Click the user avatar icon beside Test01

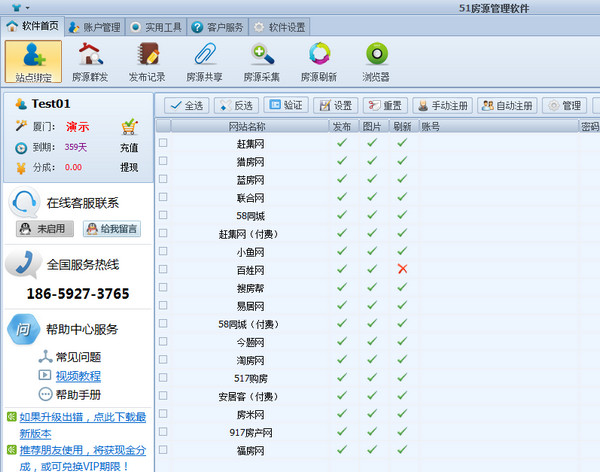tap(21, 104)
